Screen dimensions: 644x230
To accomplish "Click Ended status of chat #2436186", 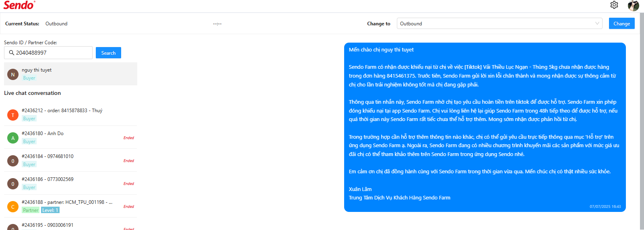I will (129, 184).
